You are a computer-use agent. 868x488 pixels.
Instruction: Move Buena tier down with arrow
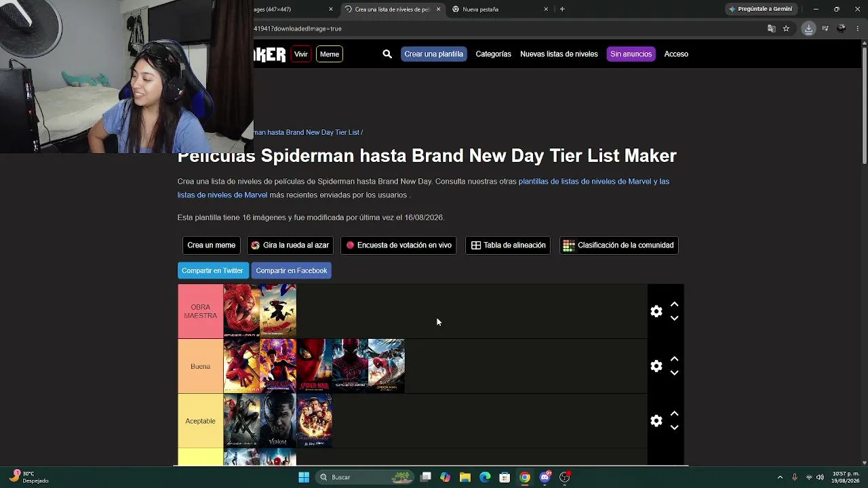[x=674, y=373]
